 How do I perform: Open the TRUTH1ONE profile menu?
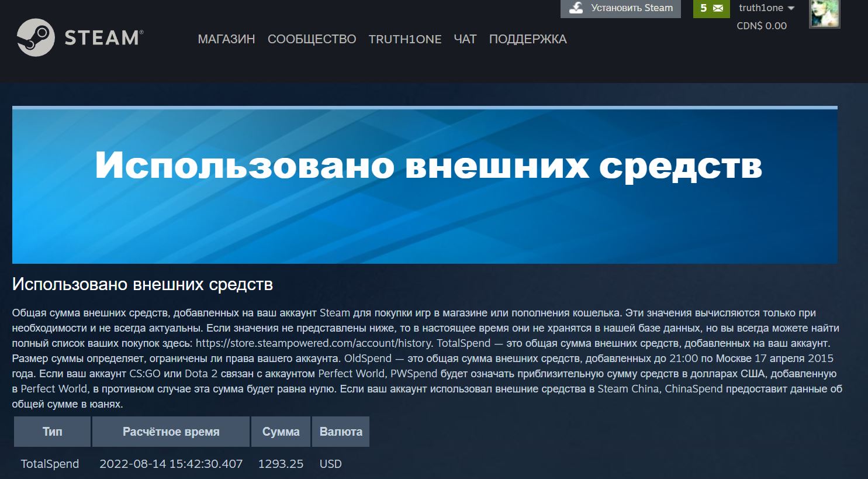pyautogui.click(x=404, y=39)
